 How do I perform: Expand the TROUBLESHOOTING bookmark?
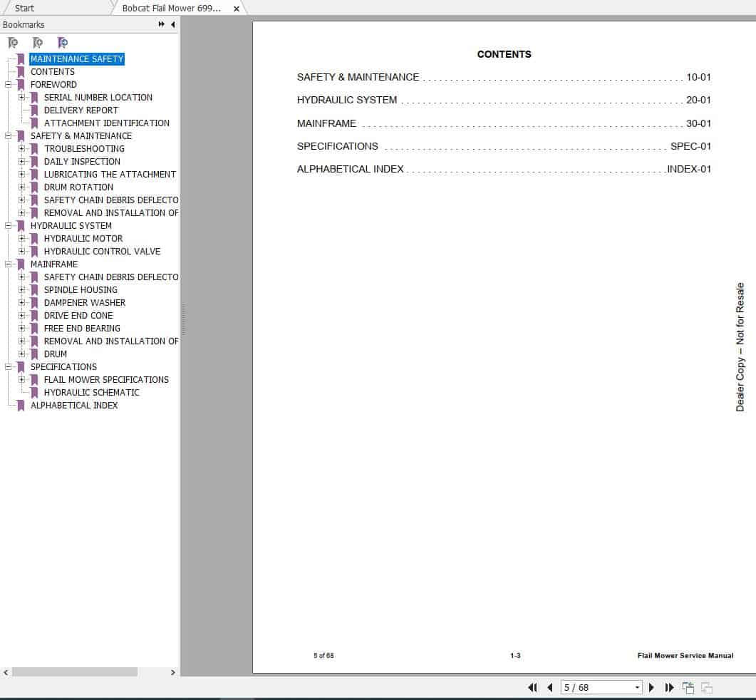21,148
